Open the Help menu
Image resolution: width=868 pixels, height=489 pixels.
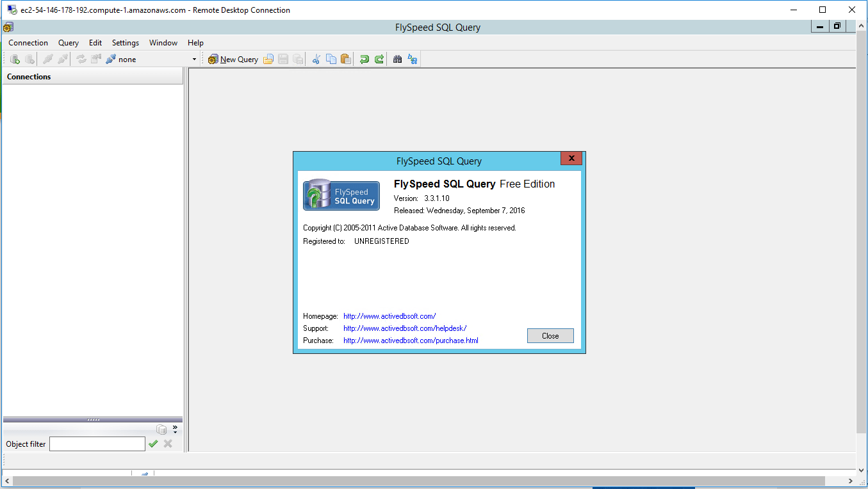click(x=195, y=43)
